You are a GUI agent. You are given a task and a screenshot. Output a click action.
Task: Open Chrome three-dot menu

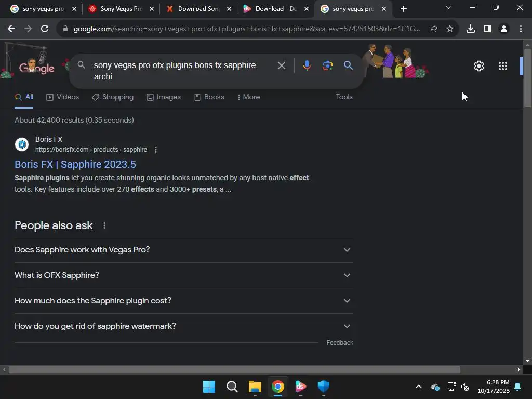point(521,29)
